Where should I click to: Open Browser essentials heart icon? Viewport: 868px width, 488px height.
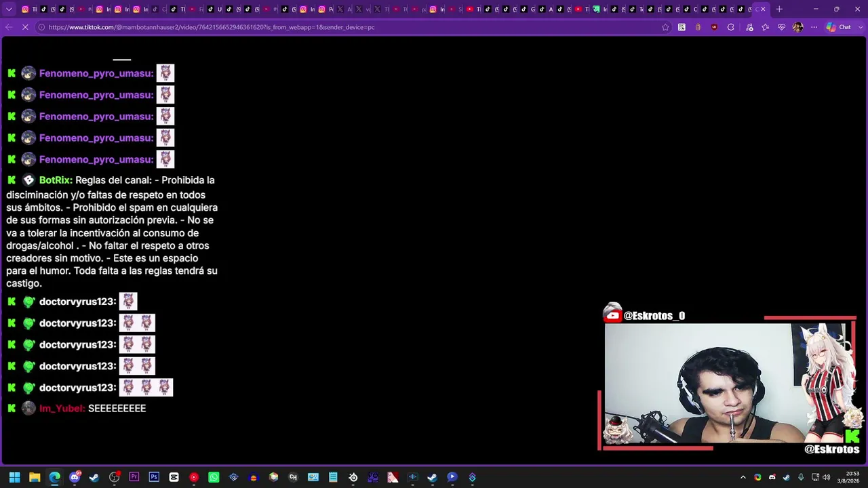point(782,27)
